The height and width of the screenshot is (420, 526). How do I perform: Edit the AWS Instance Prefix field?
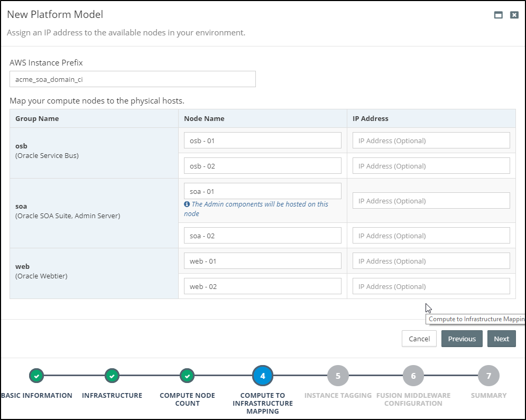tap(132, 79)
